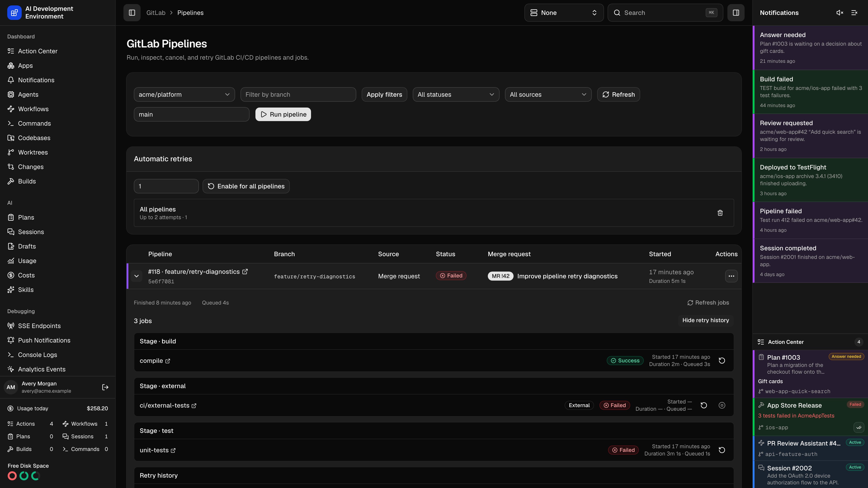Viewport: 868px width, 488px height.
Task: Delete the All pipelines retry rule
Action: 720,213
